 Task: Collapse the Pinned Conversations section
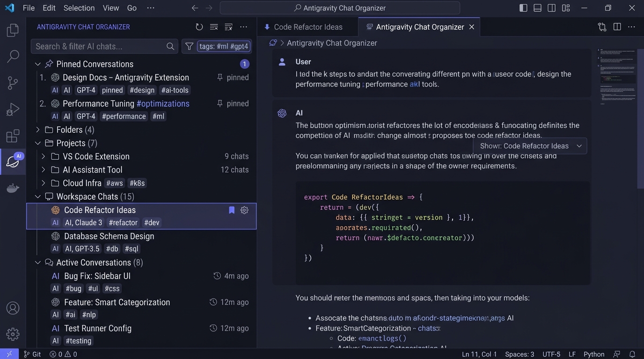click(x=38, y=64)
